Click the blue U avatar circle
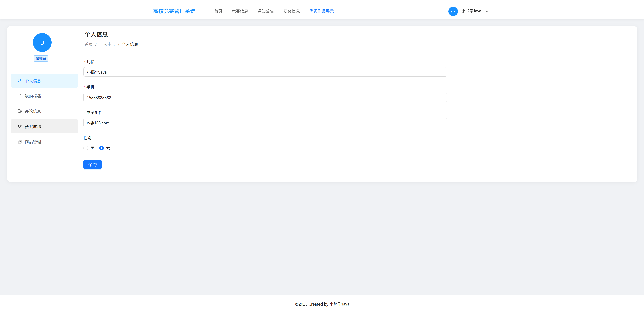The height and width of the screenshot is (313, 644). point(42,42)
